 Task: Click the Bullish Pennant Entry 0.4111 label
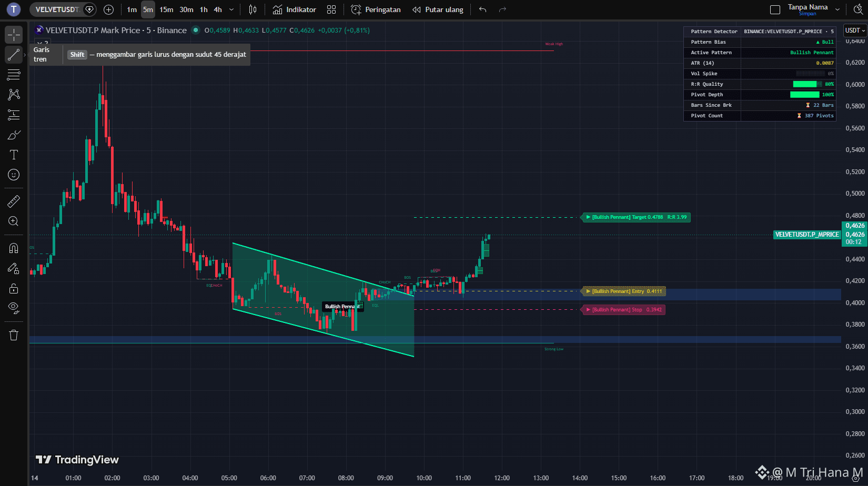point(624,291)
